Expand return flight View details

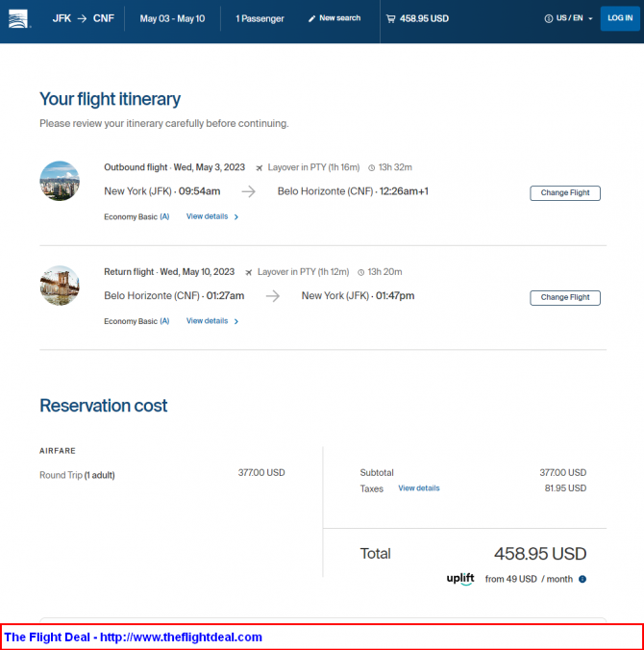(x=211, y=321)
